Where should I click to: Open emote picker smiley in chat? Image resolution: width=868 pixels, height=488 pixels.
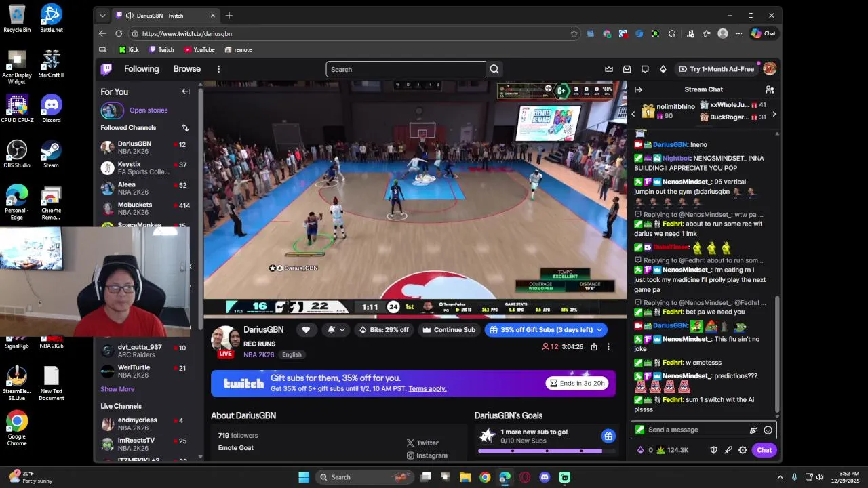pos(768,430)
